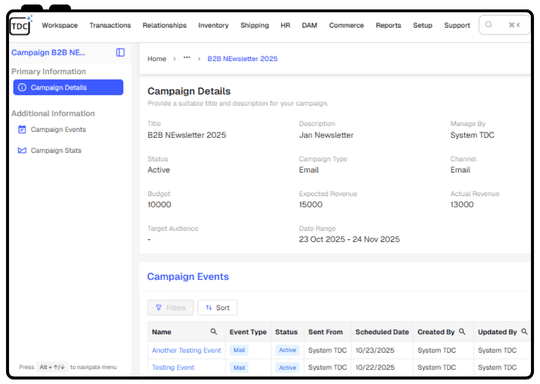Click the Updated By column search icon
Image resolution: width=540 pixels, height=384 pixels.
coord(524,331)
